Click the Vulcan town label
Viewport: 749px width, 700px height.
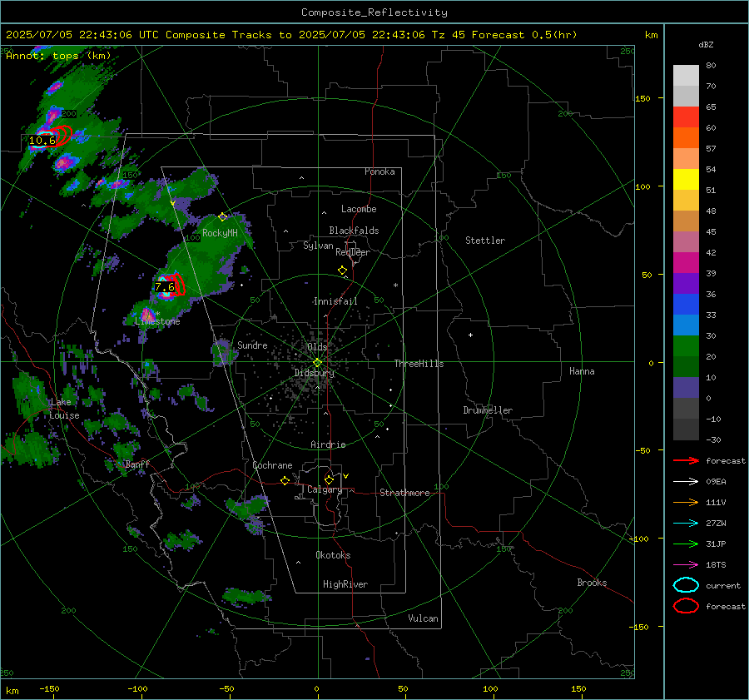[423, 618]
